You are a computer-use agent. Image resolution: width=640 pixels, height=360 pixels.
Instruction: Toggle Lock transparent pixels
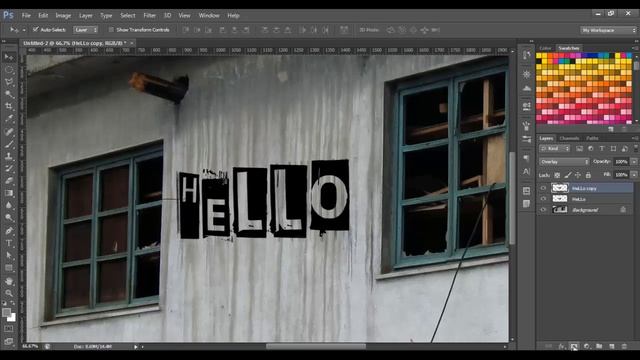[557, 175]
